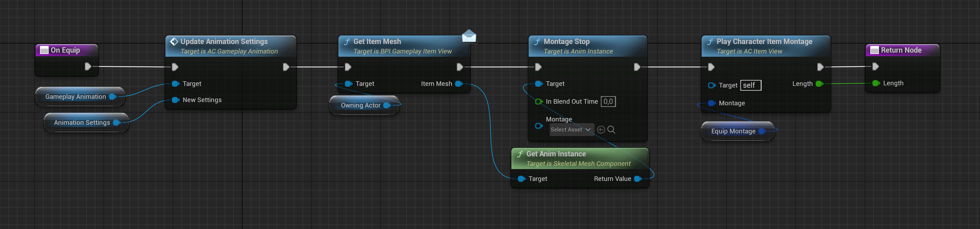Click use selected asset arrow icon
The height and width of the screenshot is (229, 980).
pos(601,130)
